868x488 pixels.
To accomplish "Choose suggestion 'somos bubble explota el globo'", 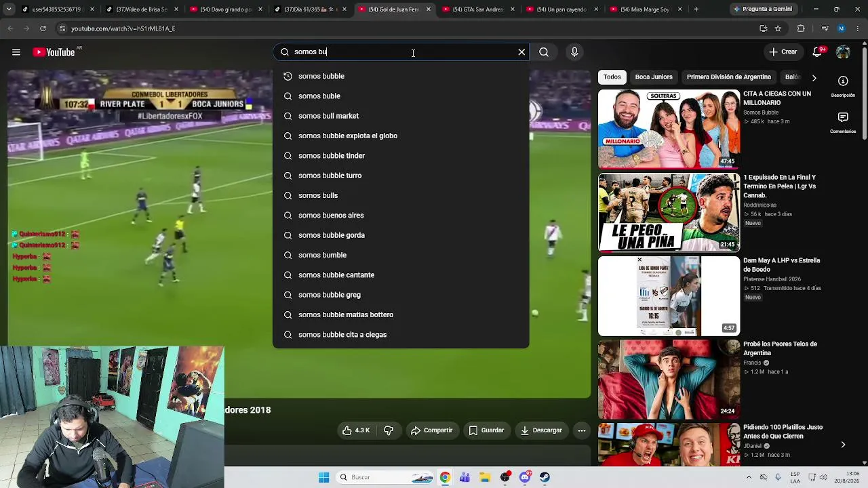I will [x=401, y=136].
